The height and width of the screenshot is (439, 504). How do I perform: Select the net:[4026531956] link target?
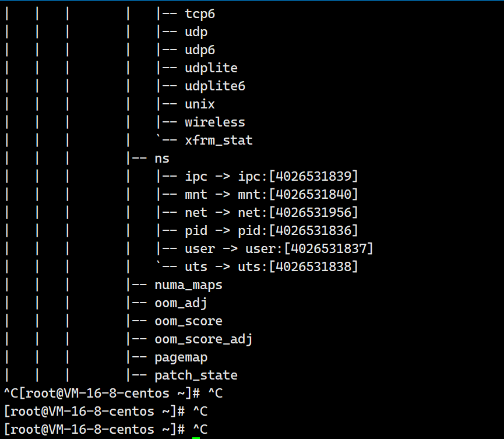pyautogui.click(x=298, y=213)
